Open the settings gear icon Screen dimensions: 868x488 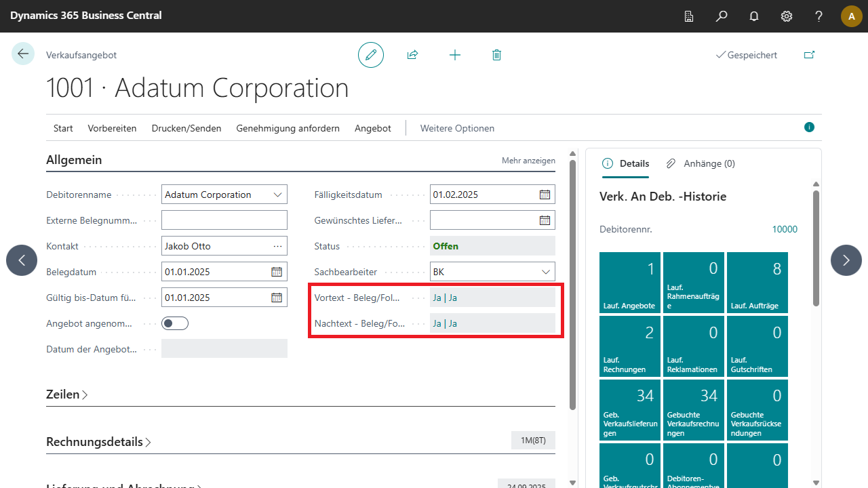(x=787, y=16)
